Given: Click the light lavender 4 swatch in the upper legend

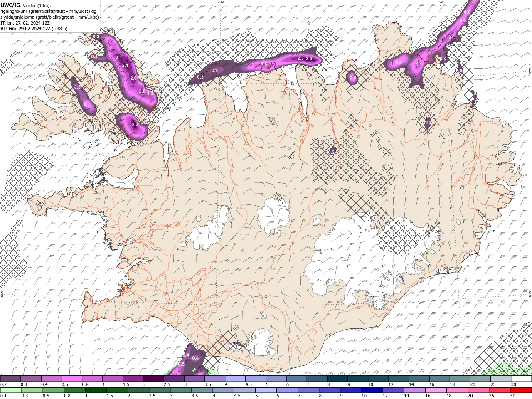Looking at the screenshot, I should pos(236,379).
